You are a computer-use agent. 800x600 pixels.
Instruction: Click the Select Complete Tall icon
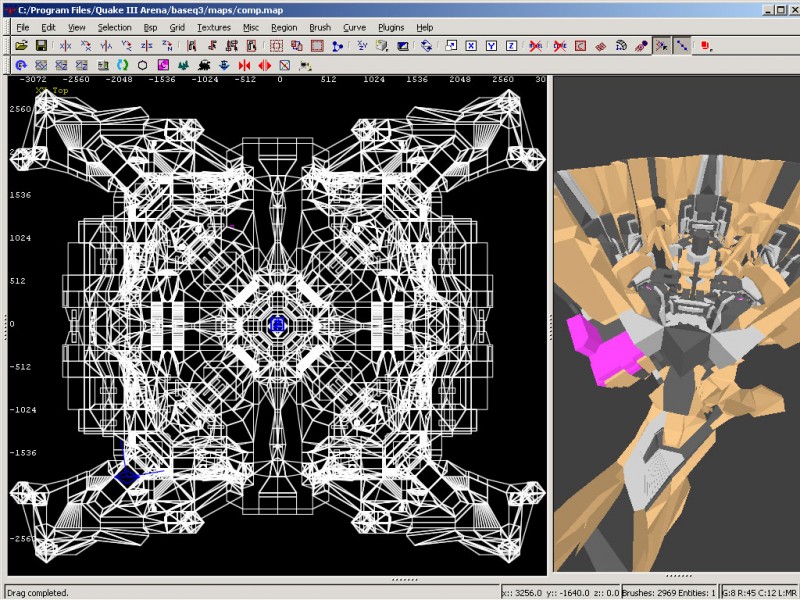pyautogui.click(x=191, y=46)
